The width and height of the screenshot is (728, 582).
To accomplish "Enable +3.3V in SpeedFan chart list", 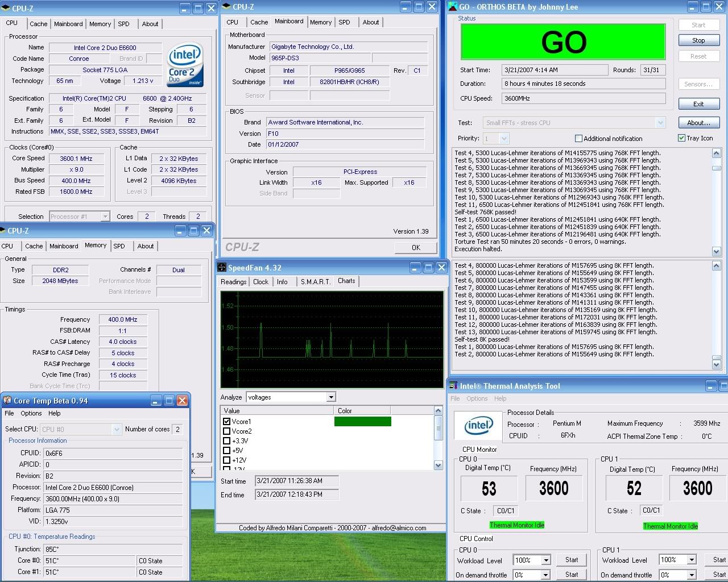I will click(x=227, y=440).
